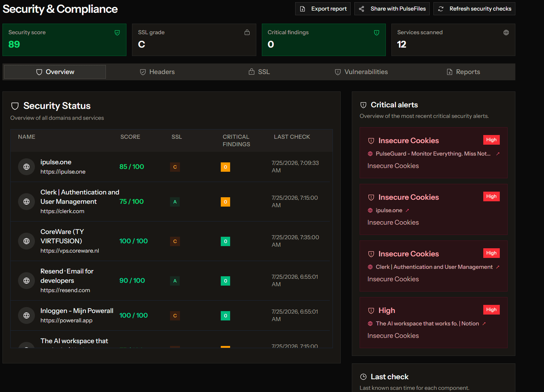544x392 pixels.
Task: Click the CRITICAL FINDINGS column header
Action: tap(236, 141)
